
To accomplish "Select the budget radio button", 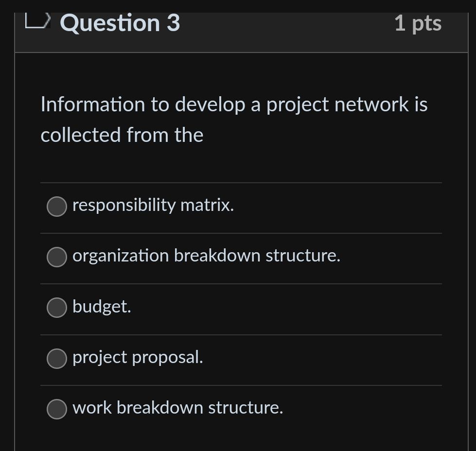I will [x=57, y=308].
